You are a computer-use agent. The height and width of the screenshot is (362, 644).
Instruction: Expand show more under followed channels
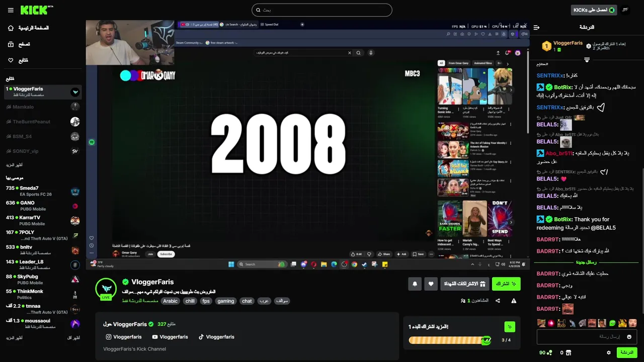(14, 165)
